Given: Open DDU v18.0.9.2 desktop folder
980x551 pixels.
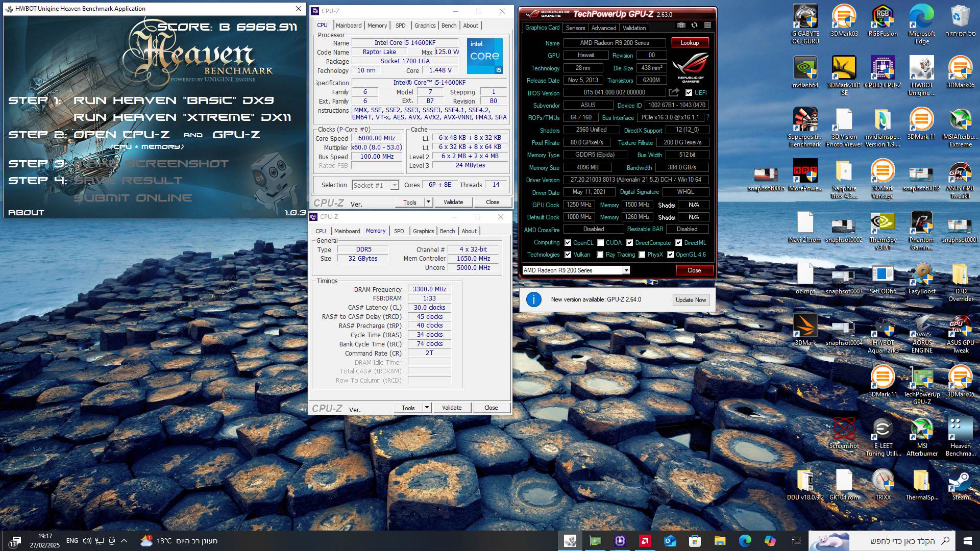Looking at the screenshot, I should [x=805, y=484].
